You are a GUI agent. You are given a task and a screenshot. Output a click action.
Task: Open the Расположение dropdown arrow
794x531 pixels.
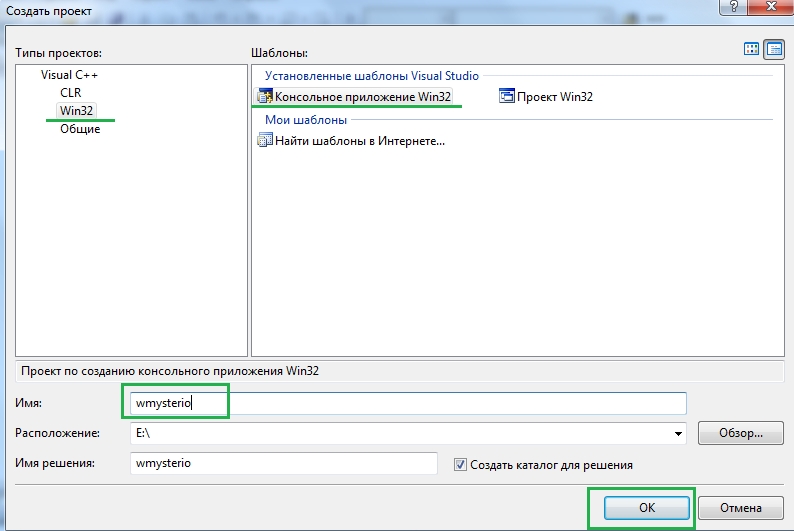click(x=679, y=433)
